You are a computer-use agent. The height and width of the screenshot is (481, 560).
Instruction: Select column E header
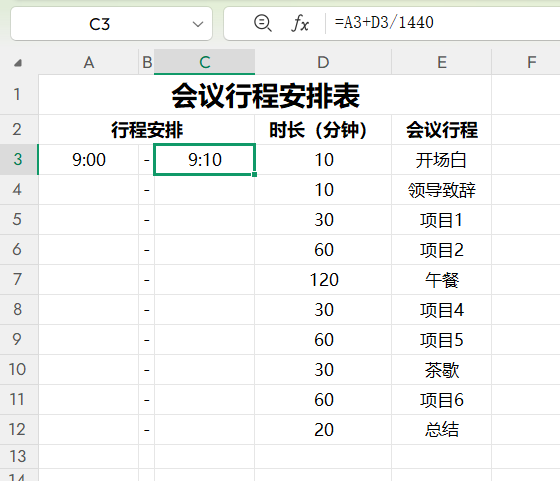pyautogui.click(x=442, y=62)
